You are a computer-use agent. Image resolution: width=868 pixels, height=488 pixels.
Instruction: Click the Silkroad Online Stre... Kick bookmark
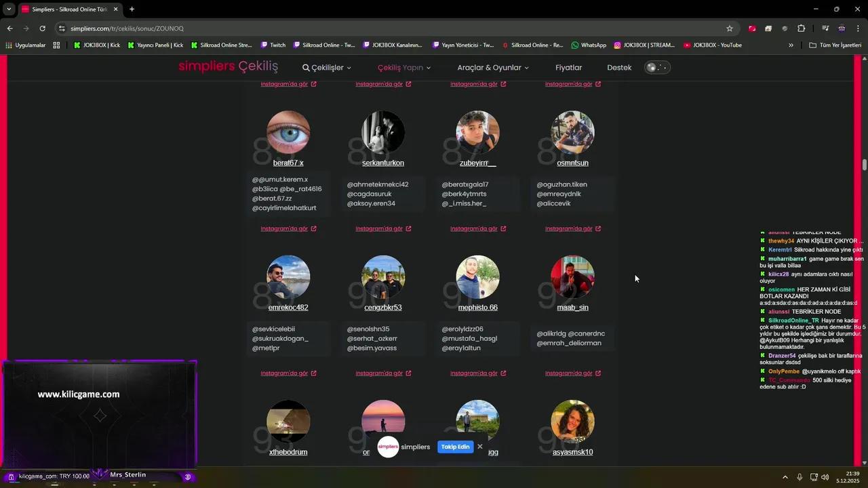click(221, 45)
